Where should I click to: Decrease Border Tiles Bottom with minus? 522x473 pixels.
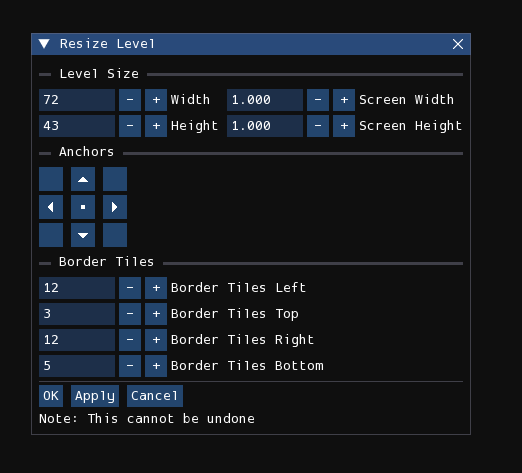(130, 366)
